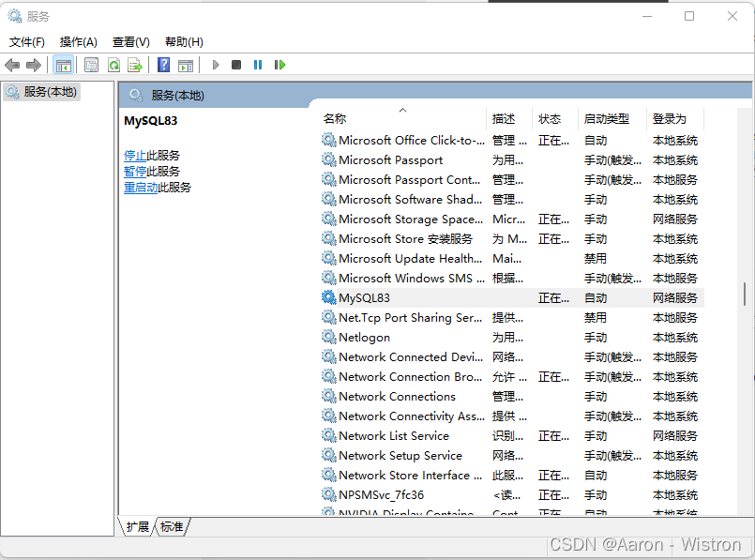755x560 pixels.
Task: Pause service with the blue pause icon
Action: click(x=258, y=65)
